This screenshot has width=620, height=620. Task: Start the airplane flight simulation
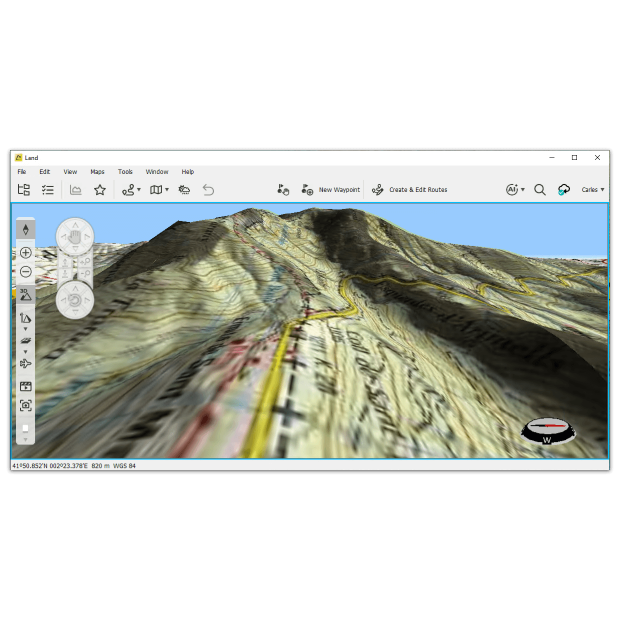click(x=26, y=363)
